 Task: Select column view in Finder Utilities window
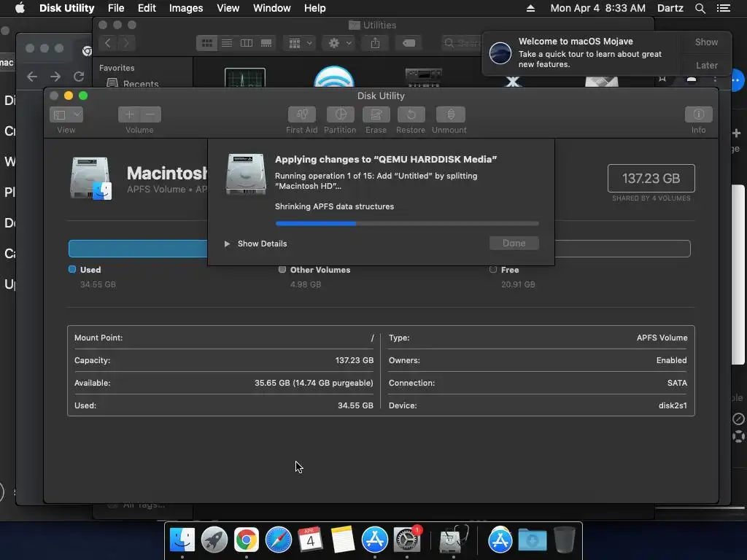(x=247, y=43)
